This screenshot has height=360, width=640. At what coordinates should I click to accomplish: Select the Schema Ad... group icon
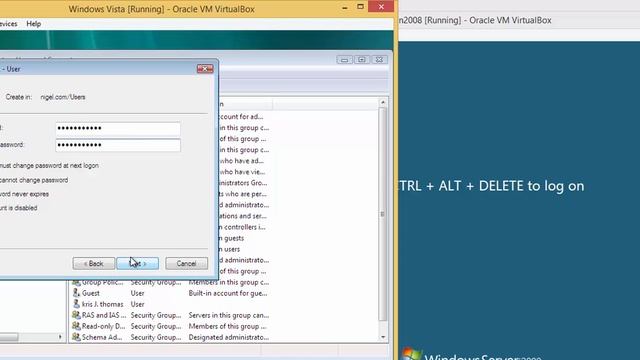76,337
